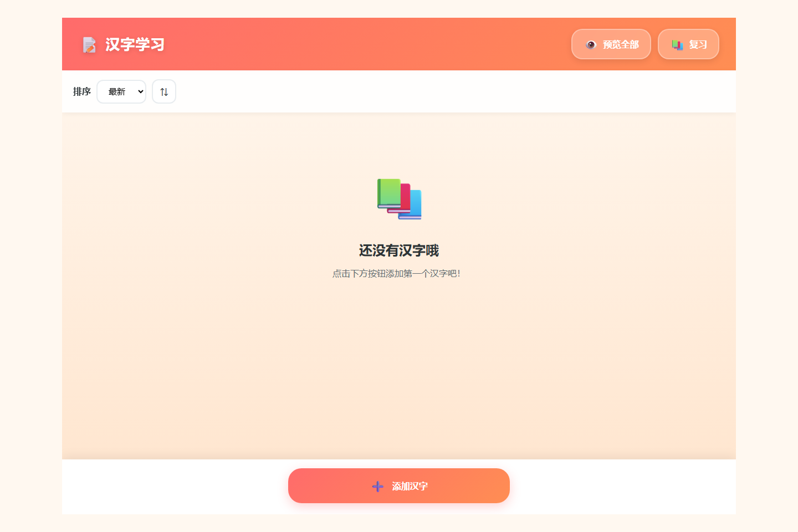Open the 复习 review button
The image size is (798, 532).
688,44
